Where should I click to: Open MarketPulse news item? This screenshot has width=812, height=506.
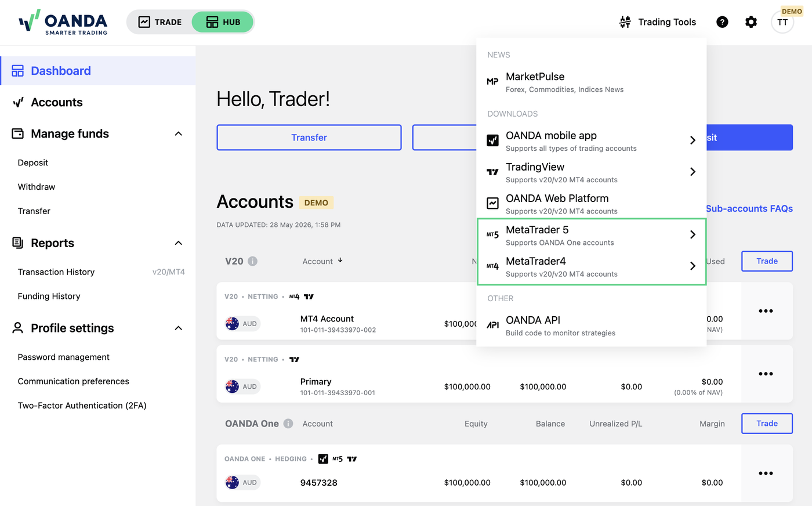click(x=592, y=82)
